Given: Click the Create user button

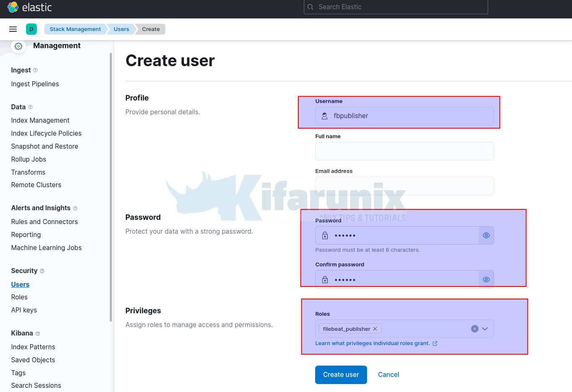Looking at the screenshot, I should [341, 374].
